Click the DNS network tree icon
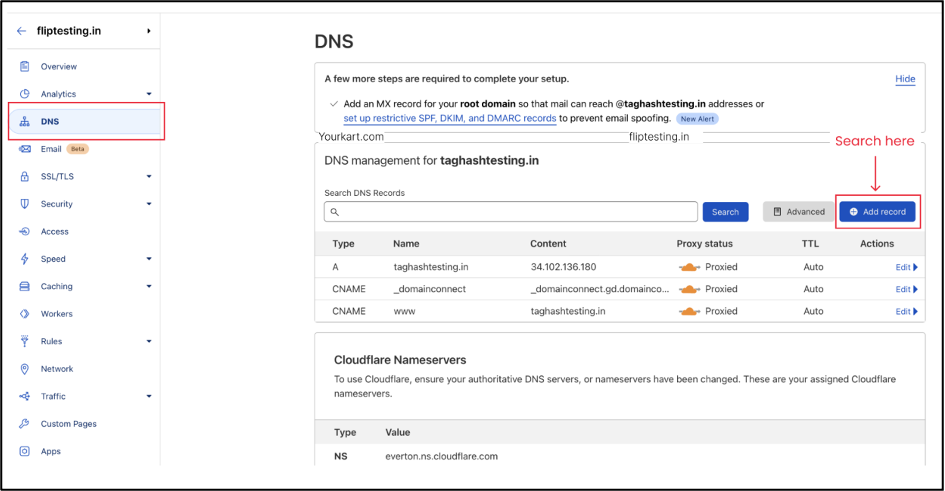945x491 pixels. (24, 122)
